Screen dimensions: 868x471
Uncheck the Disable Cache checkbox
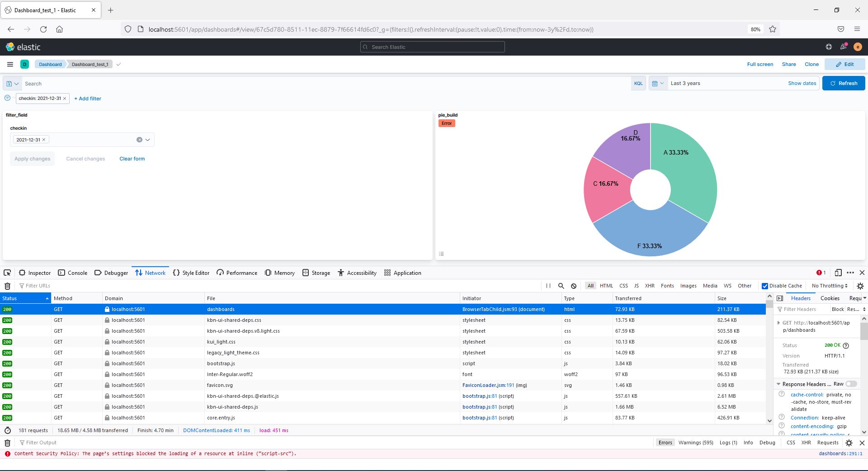click(x=765, y=286)
